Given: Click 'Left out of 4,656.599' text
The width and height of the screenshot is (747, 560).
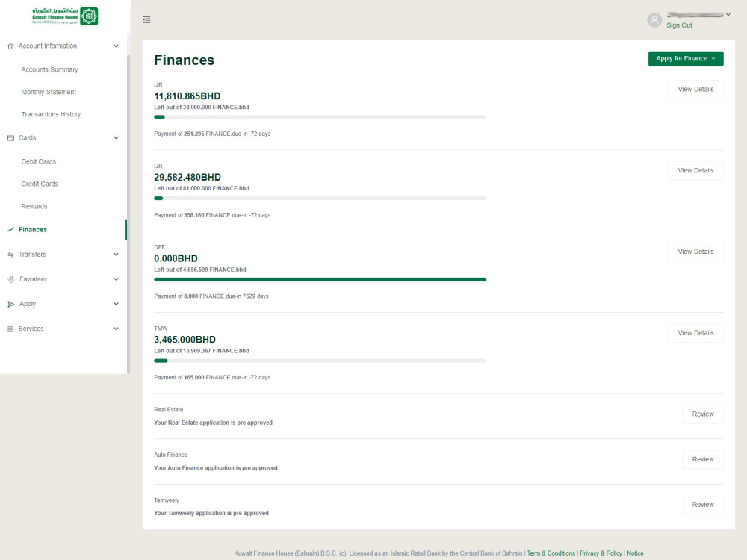Looking at the screenshot, I should click(199, 270).
